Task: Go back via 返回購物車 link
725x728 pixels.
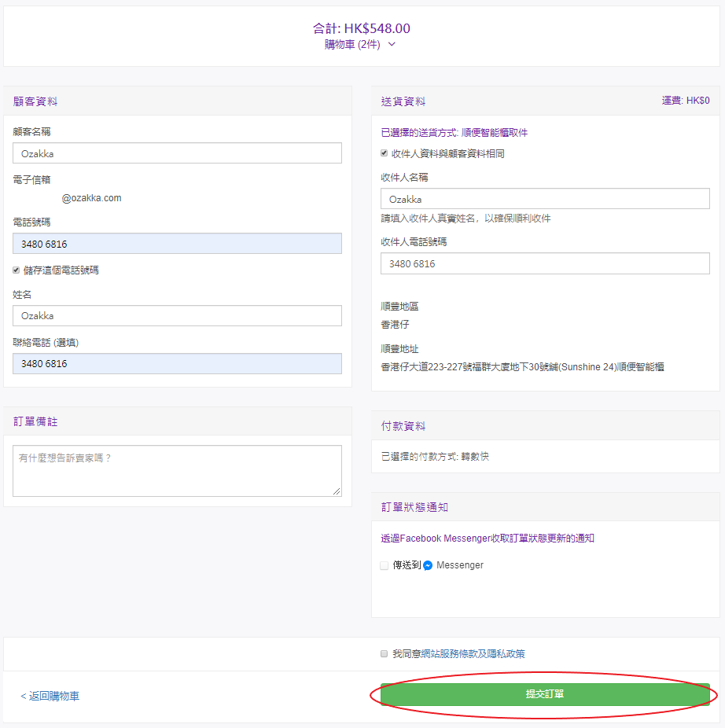Action: point(50,696)
